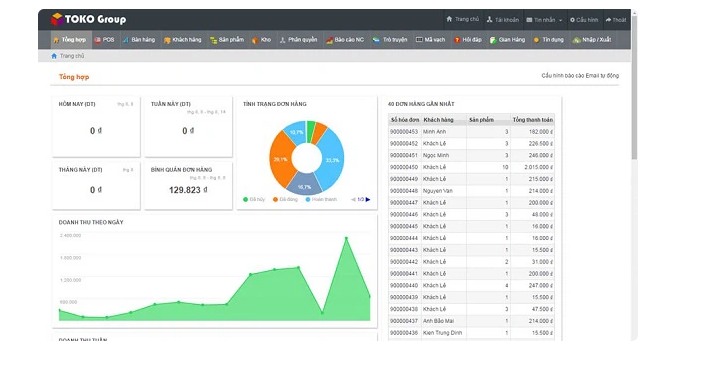Toggle Hoàn thành legend item
701x366 pixels.
321,199
